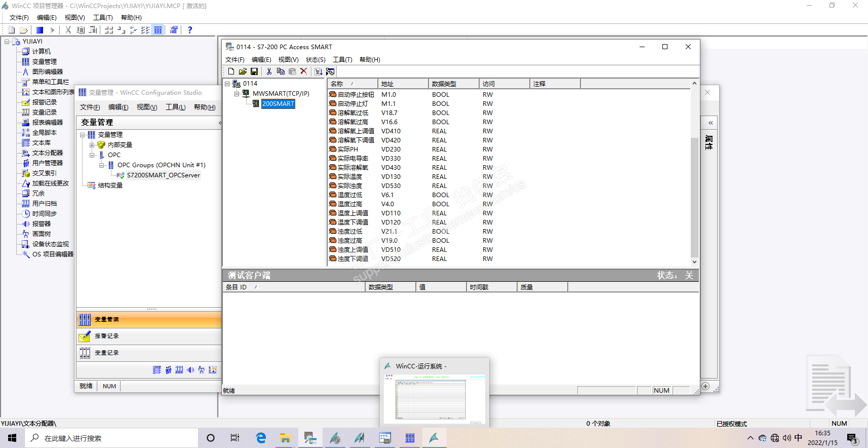Viewport: 868px width, 448px height.
Task: Select S7200SMART_OPCServer connection in tree
Action: pyautogui.click(x=164, y=175)
